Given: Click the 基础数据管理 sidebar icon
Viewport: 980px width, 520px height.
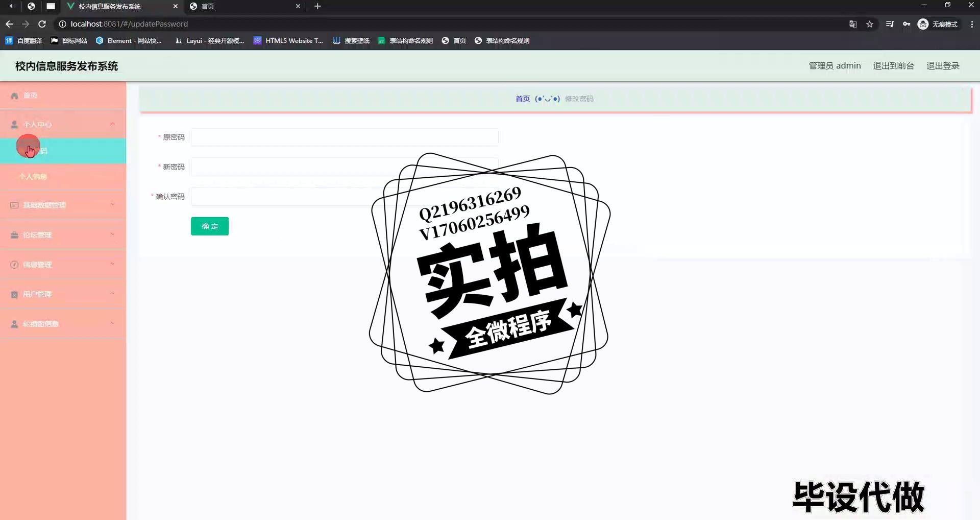Looking at the screenshot, I should (x=14, y=205).
